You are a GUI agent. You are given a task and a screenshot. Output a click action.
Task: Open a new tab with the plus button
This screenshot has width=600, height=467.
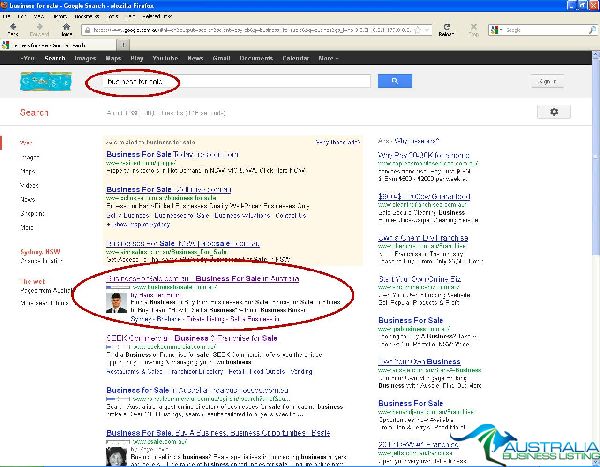pos(123,45)
